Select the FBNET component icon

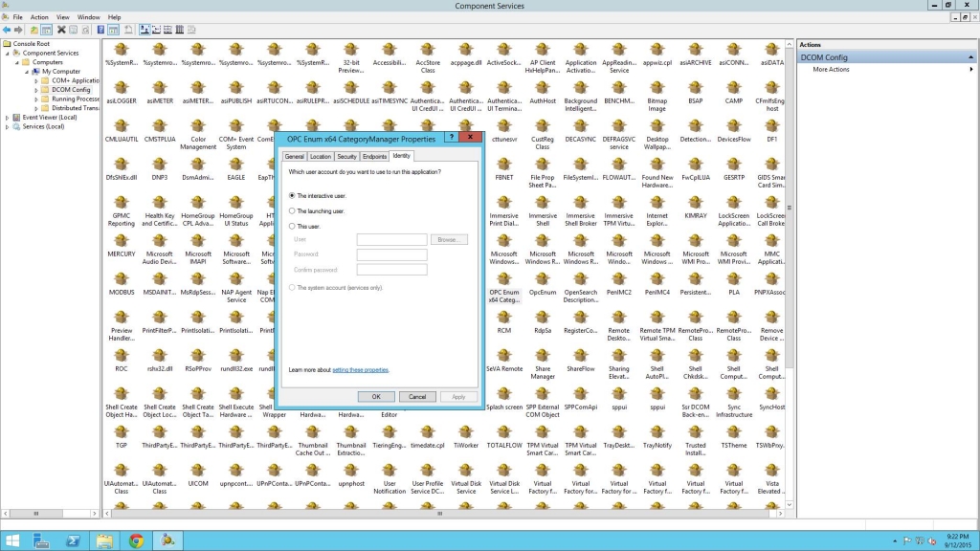pyautogui.click(x=503, y=168)
